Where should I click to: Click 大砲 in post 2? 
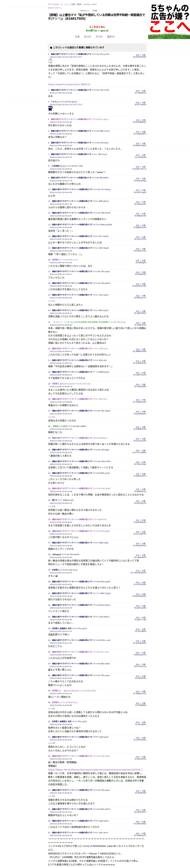tap(144, 91)
